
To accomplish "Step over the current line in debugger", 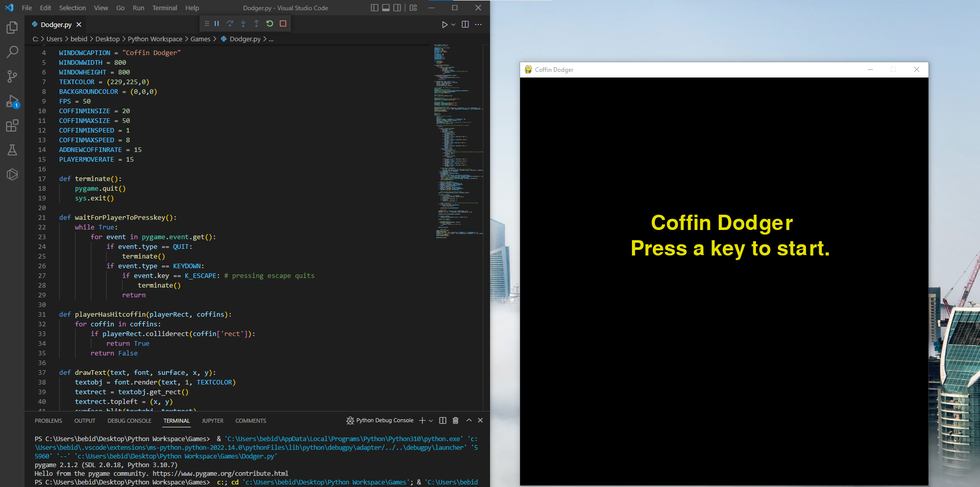I will tap(230, 23).
